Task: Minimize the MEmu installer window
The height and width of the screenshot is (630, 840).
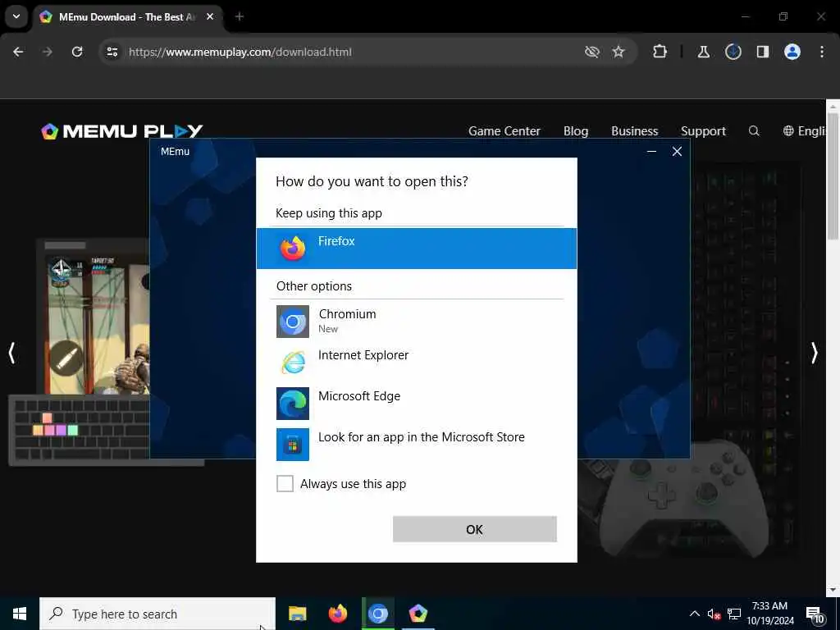Action: [x=651, y=152]
